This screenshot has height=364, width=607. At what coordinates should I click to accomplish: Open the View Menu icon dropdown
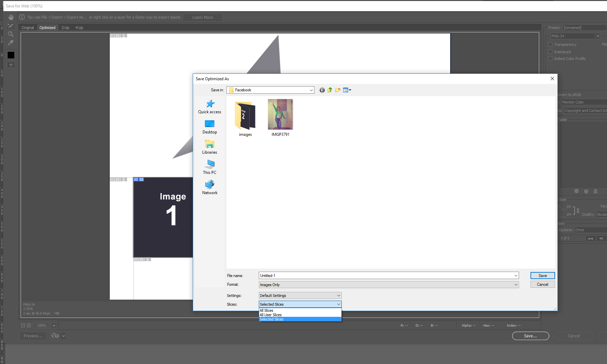[347, 90]
